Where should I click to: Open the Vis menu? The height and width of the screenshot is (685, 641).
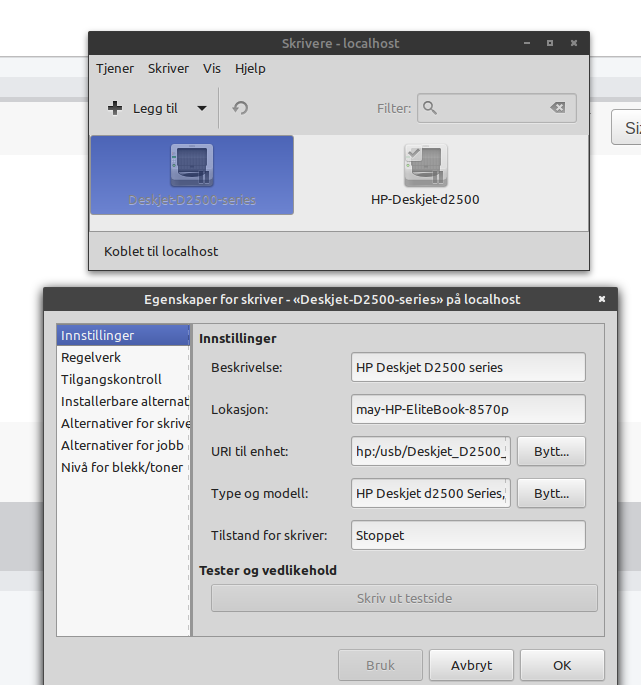(x=212, y=69)
